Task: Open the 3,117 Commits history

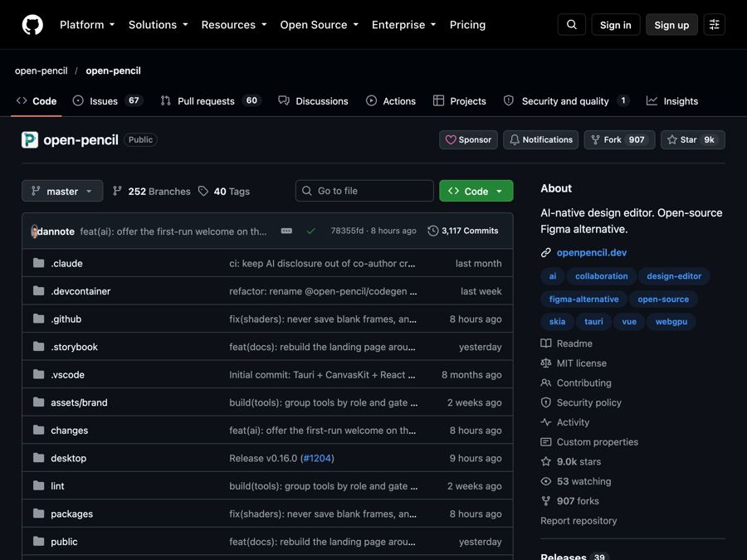Action: (x=463, y=231)
